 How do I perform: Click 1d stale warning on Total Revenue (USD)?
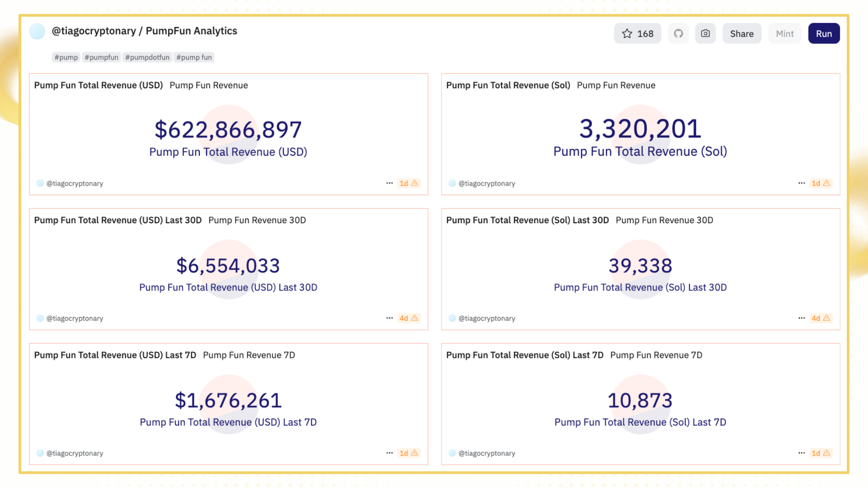click(x=409, y=183)
